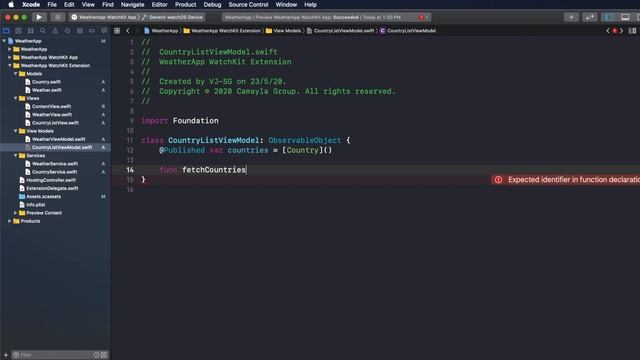Click the CountryListViewModel.swift breadcrumb
640x360 pixels.
pyautogui.click(x=340, y=31)
